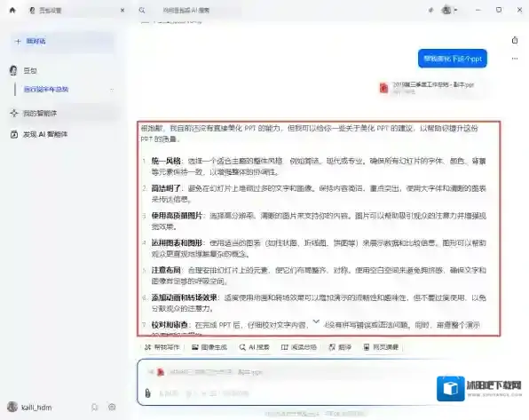Start a new conversation with 新对话
Screen dimensions: 529x420
[62, 41]
